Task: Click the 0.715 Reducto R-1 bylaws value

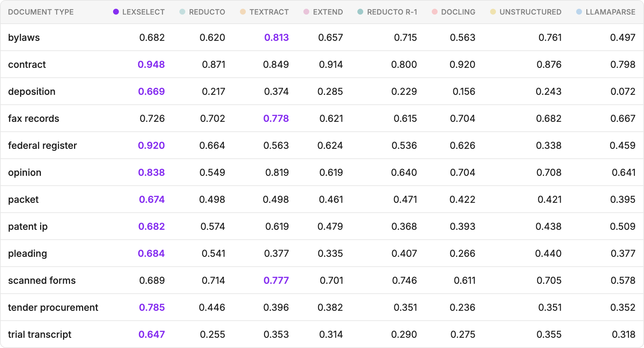Action: (406, 38)
